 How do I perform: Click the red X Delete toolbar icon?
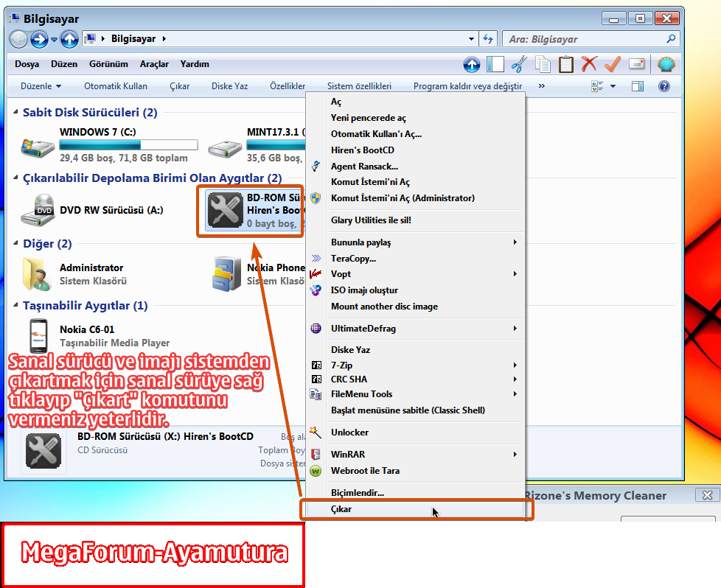click(x=589, y=64)
